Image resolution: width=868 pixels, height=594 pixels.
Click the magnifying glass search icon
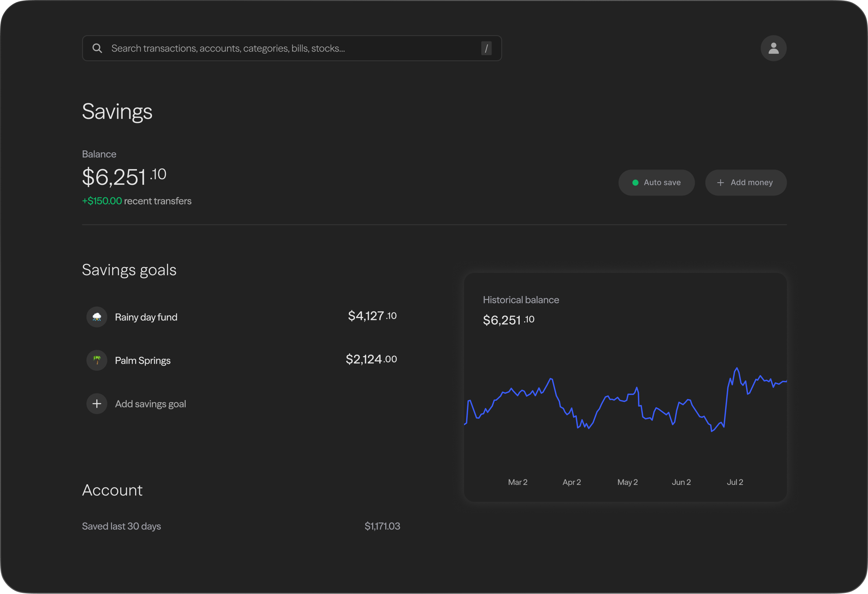[x=97, y=48]
